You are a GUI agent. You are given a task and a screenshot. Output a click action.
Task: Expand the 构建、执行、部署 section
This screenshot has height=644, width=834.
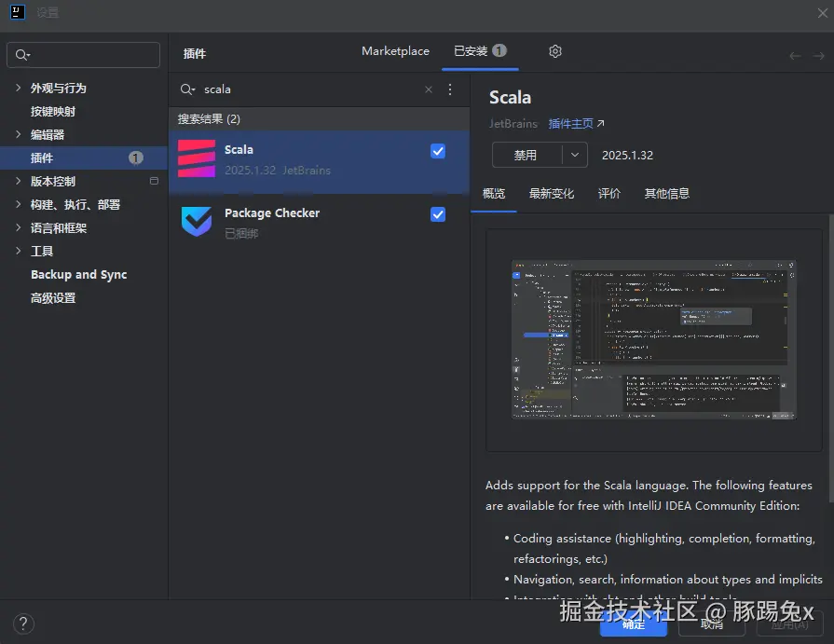[18, 204]
